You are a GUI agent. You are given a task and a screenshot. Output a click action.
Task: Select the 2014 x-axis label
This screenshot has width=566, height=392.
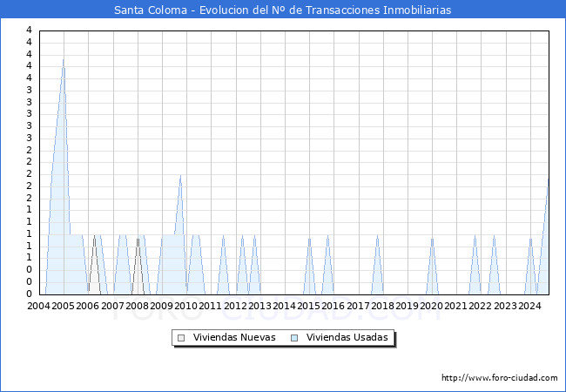pos(284,306)
